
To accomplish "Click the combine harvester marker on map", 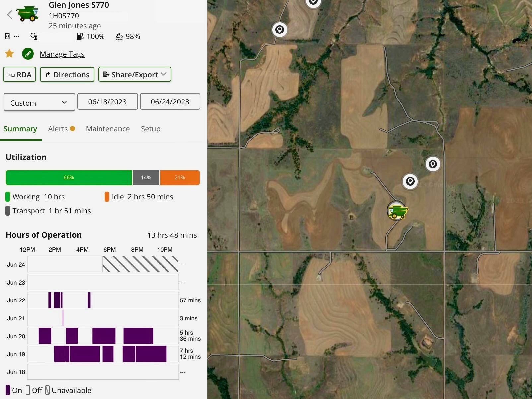I will [x=397, y=211].
